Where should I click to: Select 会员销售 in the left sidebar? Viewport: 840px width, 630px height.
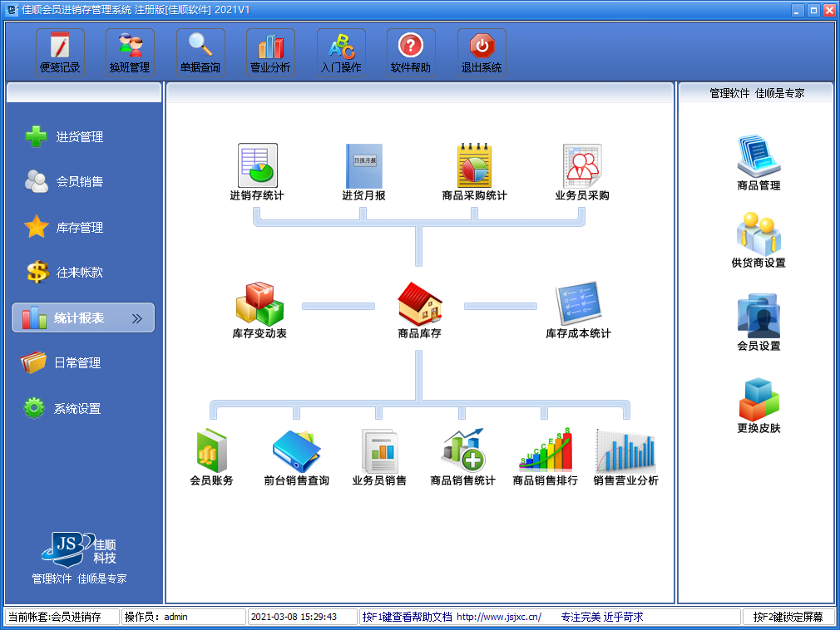coord(64,181)
